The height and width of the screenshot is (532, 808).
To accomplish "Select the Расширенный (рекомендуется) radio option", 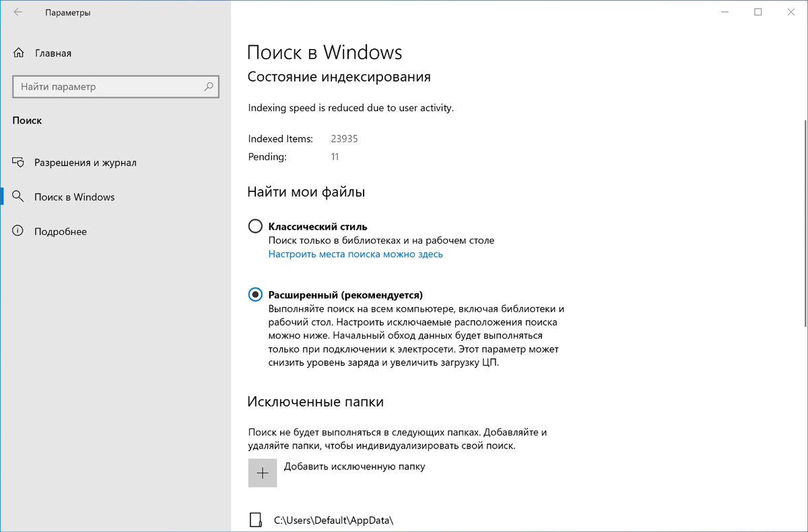I will coord(255,294).
